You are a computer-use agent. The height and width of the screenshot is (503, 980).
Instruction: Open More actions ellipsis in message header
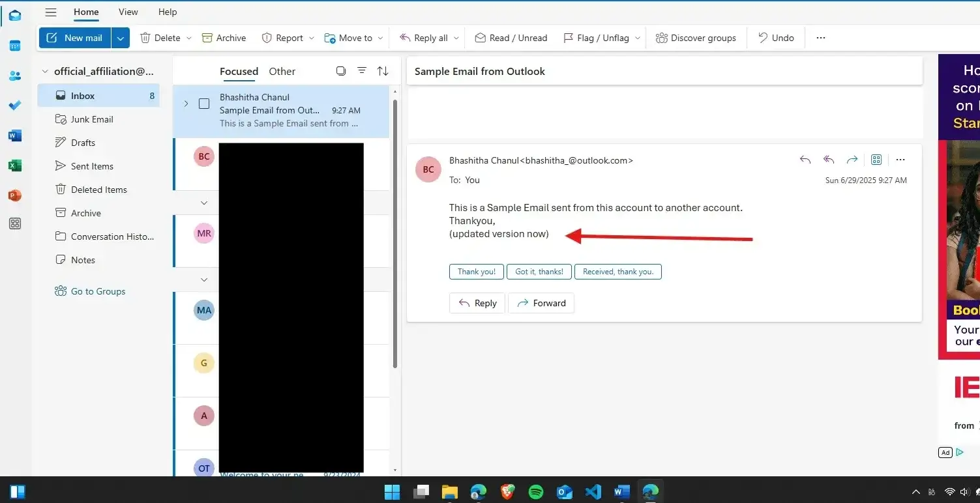[900, 160]
